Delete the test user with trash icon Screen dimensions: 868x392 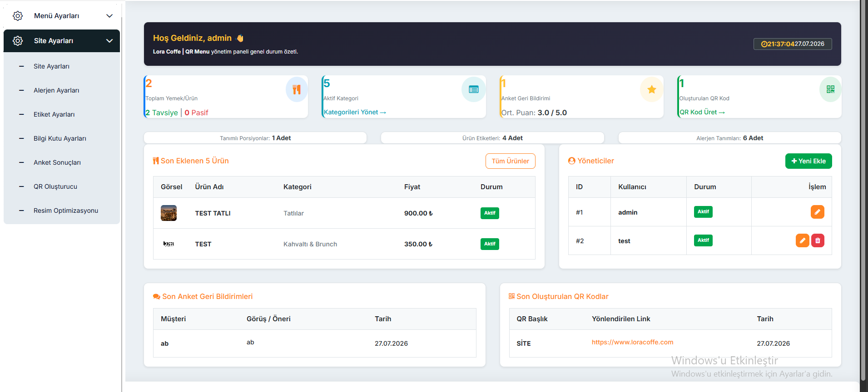pyautogui.click(x=818, y=240)
